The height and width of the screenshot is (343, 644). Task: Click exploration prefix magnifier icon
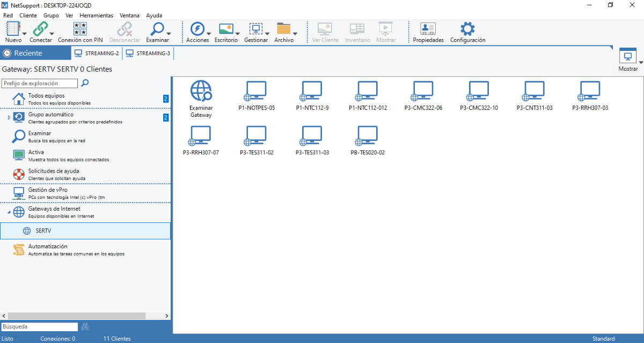(x=85, y=83)
